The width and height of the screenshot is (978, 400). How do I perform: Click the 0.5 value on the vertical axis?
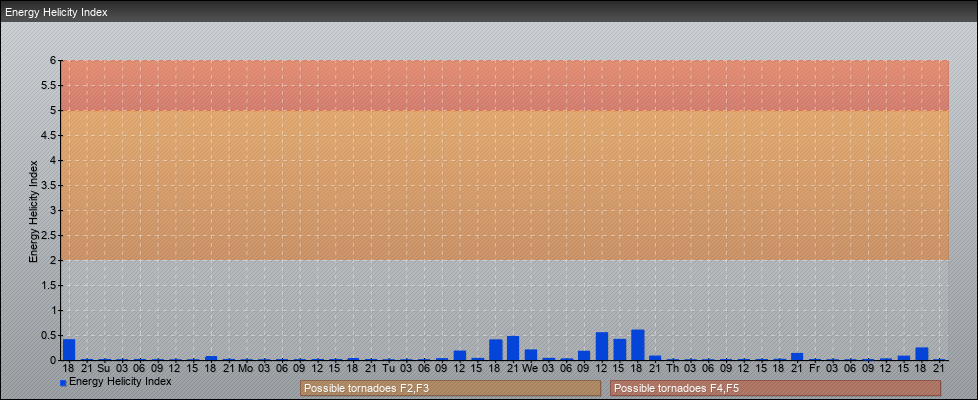tap(49, 335)
